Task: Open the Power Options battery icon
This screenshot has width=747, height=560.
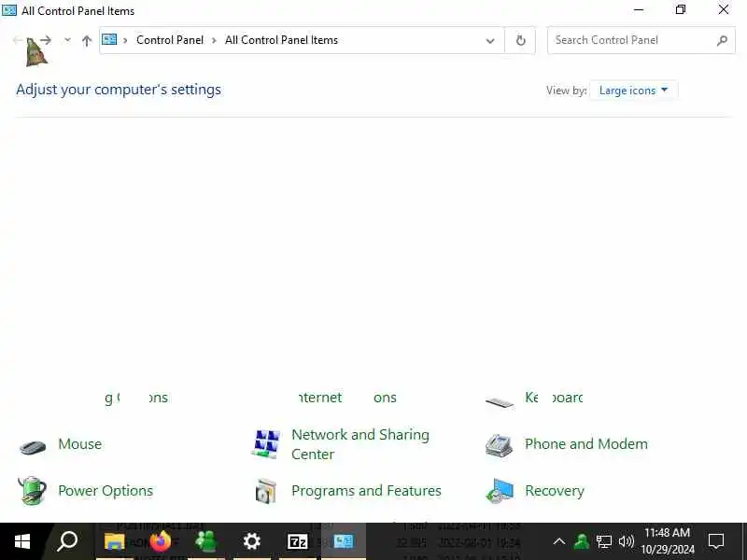Action: 33,490
